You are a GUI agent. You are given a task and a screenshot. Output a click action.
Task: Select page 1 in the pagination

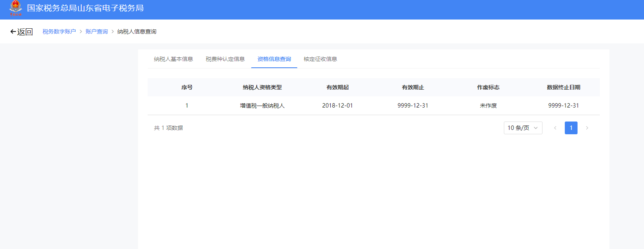pyautogui.click(x=571, y=128)
